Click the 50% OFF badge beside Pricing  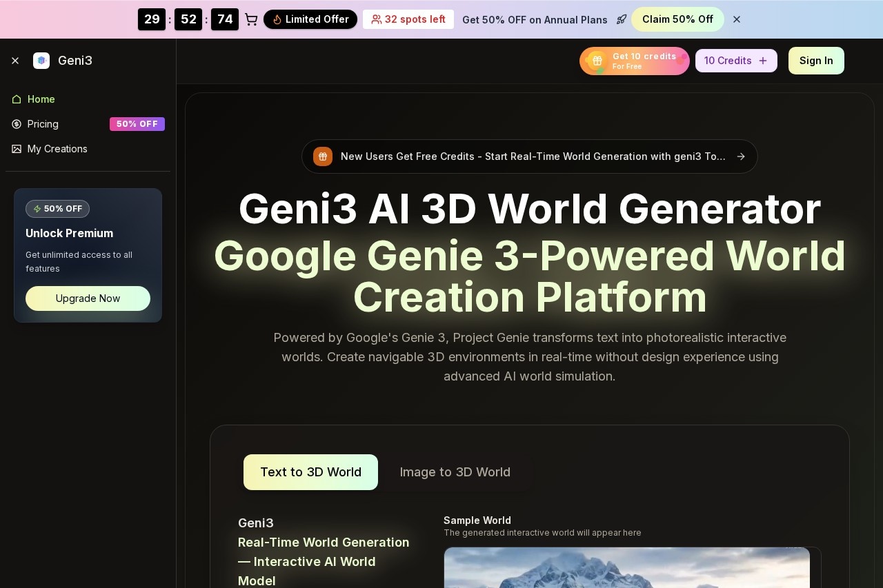pyautogui.click(x=137, y=124)
